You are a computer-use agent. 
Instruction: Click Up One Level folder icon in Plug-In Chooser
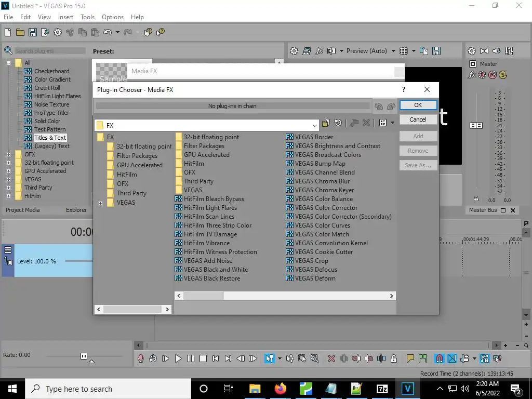326,123
